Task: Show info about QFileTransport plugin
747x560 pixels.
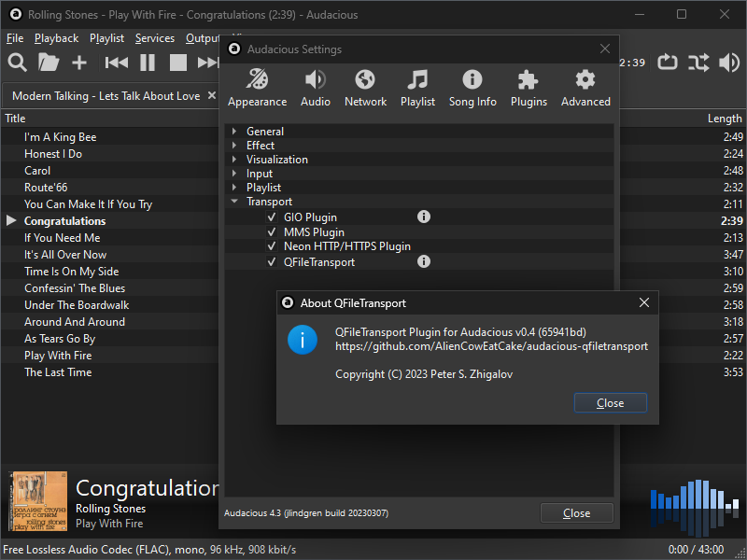Action: pyautogui.click(x=424, y=261)
